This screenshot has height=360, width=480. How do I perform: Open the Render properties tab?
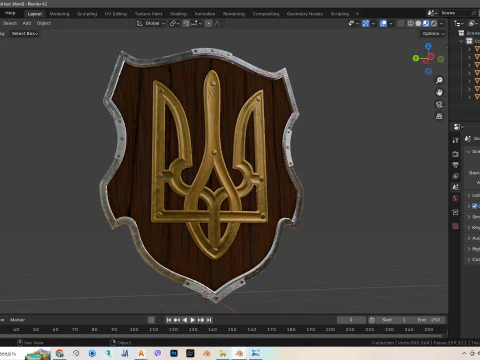click(455, 154)
